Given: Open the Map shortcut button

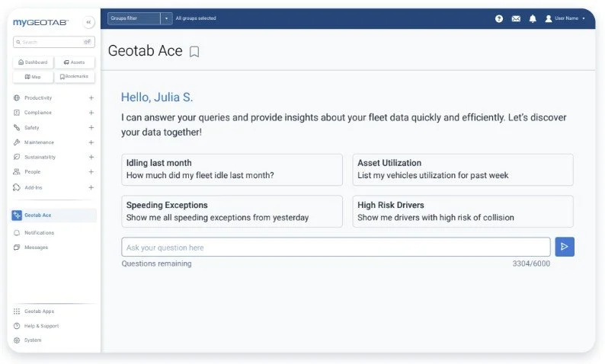Looking at the screenshot, I should point(33,77).
